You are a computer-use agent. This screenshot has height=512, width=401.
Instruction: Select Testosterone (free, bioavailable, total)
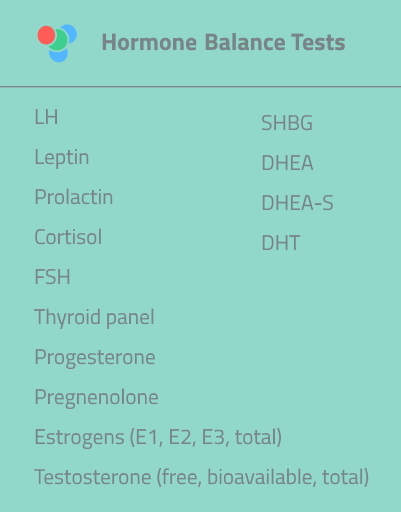(x=202, y=477)
